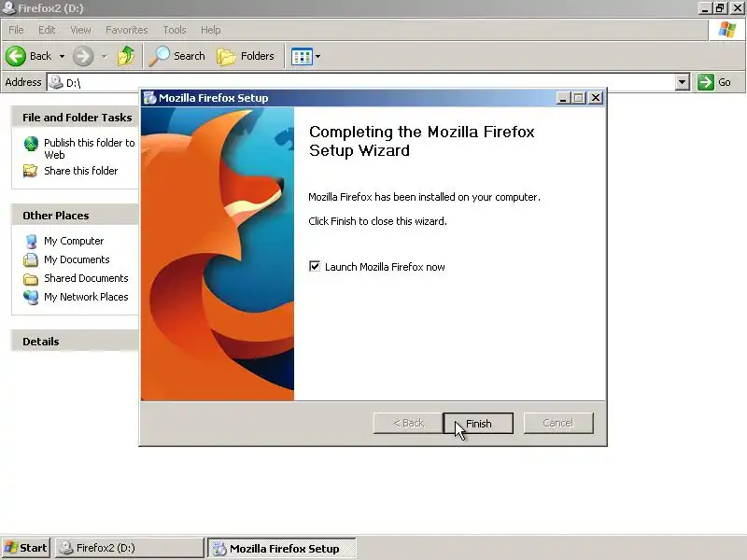Click the setup wizard title bar icon
This screenshot has height=560, width=747.
(149, 98)
